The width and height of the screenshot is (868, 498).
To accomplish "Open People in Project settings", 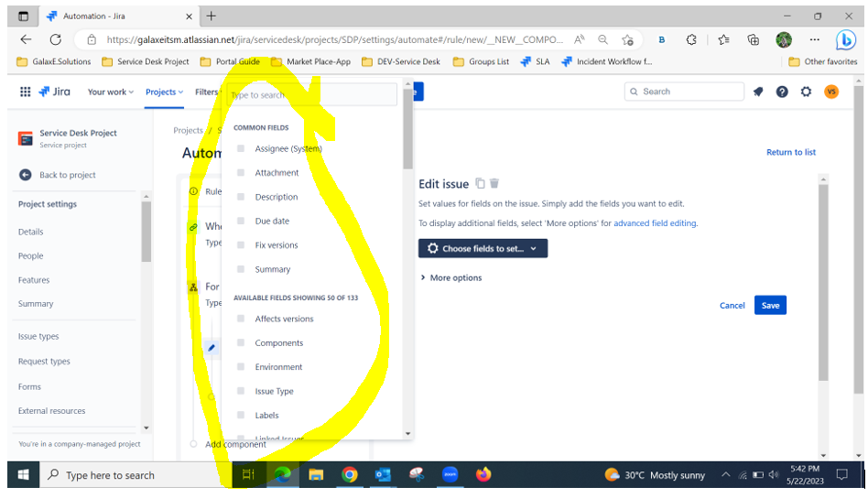I will 30,255.
